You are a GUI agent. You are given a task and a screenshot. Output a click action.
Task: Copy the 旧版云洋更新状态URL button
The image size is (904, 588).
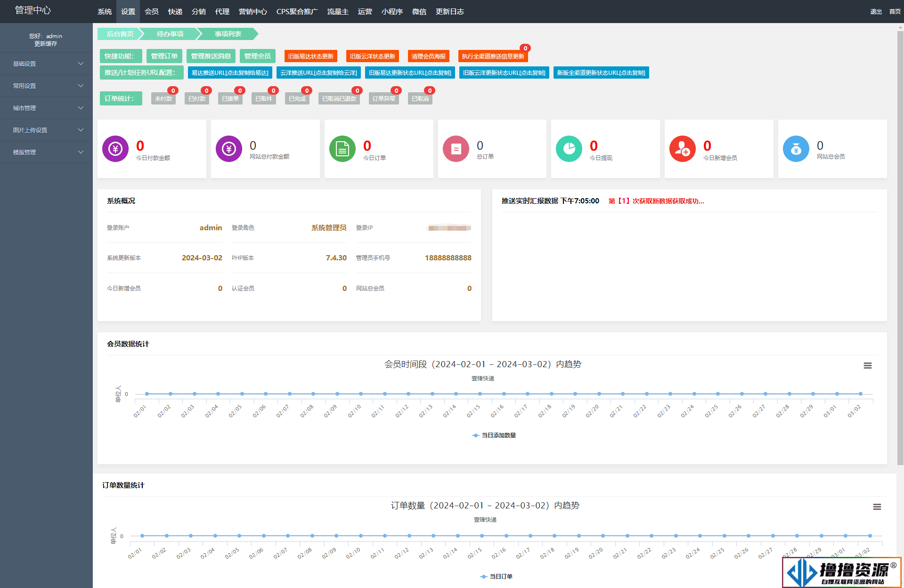(504, 72)
